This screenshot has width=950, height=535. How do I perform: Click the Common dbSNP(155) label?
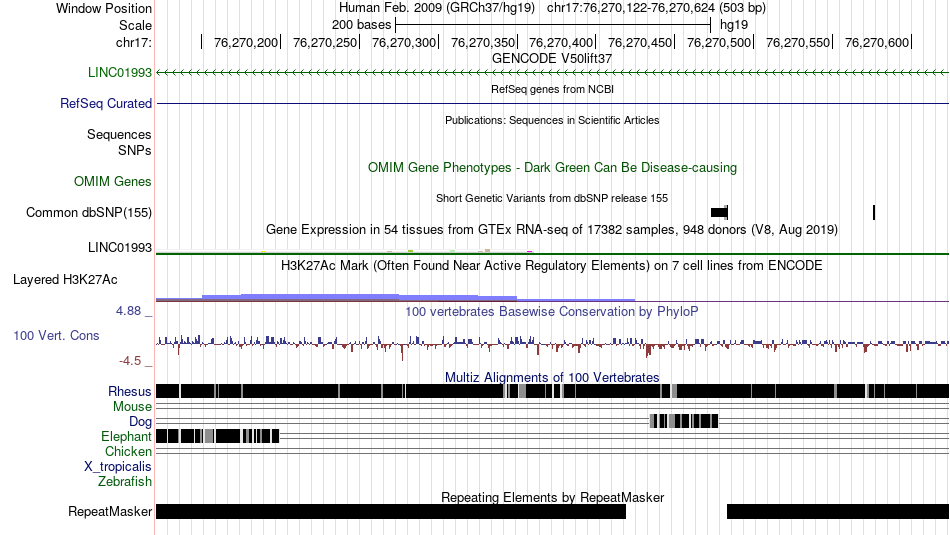[88, 213]
